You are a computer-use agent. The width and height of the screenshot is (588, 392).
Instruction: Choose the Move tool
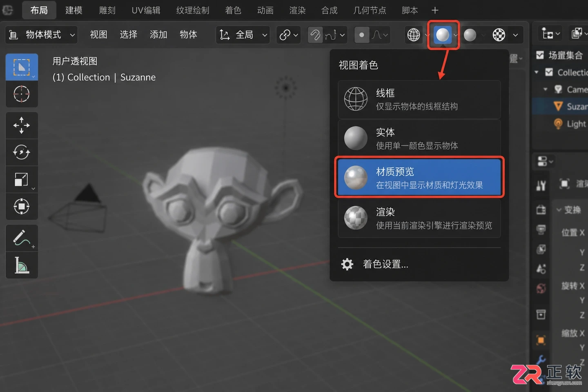coord(22,125)
